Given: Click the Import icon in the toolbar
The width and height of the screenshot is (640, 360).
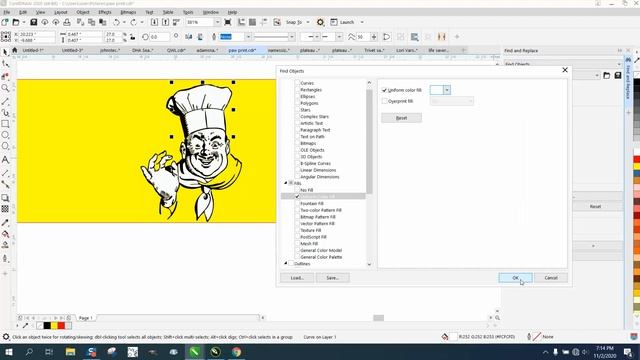Looking at the screenshot, I should tap(154, 22).
